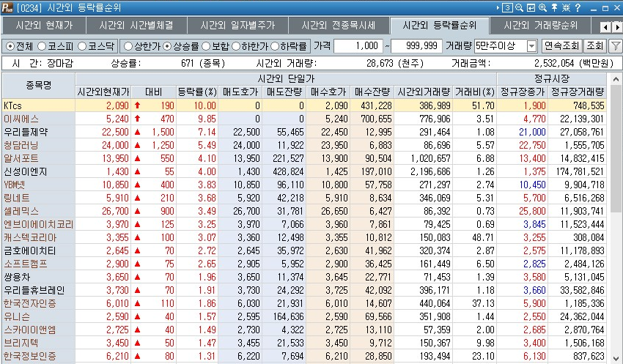Click the small triangle arrow before the 3 icon
Screen dimensions: 623x364
click(x=498, y=7)
